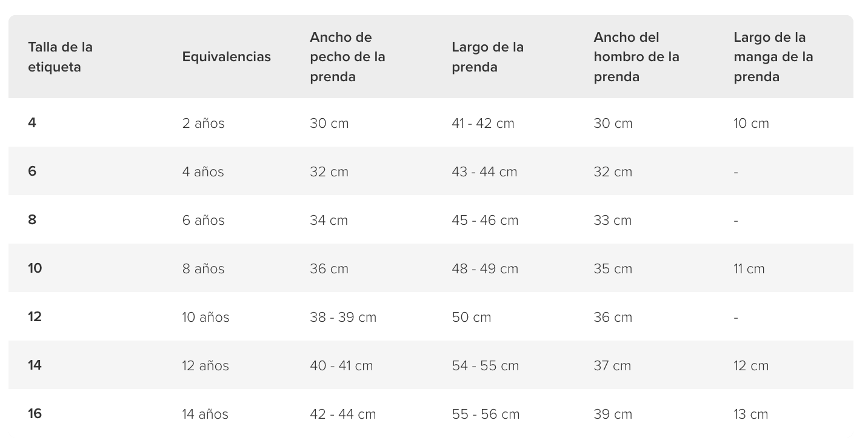Click the "2 años" equivalence cell
Image resolution: width=868 pixels, height=446 pixels.
click(203, 124)
